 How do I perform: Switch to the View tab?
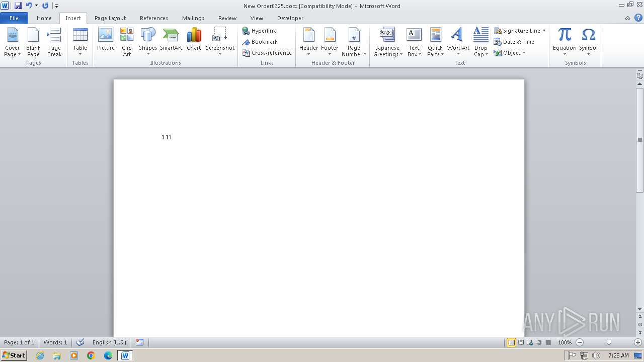[257, 18]
